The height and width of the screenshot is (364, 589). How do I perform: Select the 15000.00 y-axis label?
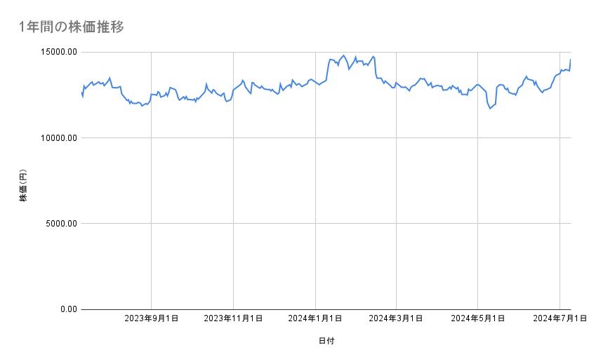pos(58,52)
